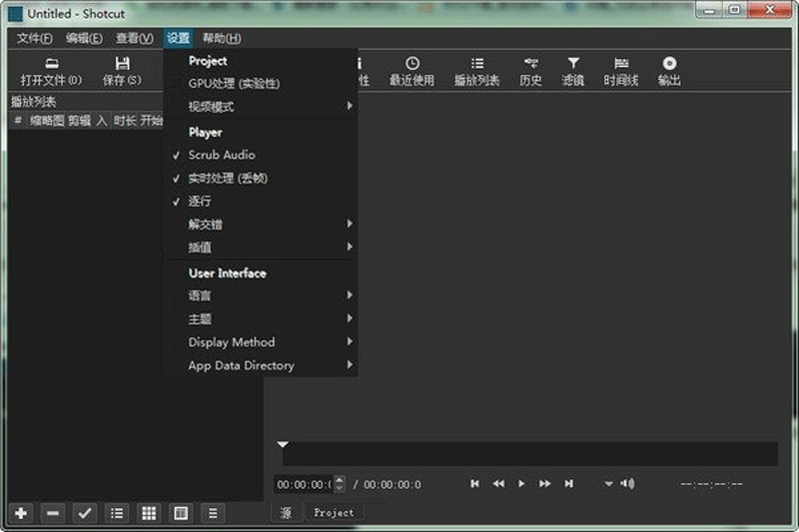The height and width of the screenshot is (532, 799).
Task: Click the current timecode input field
Action: click(304, 484)
